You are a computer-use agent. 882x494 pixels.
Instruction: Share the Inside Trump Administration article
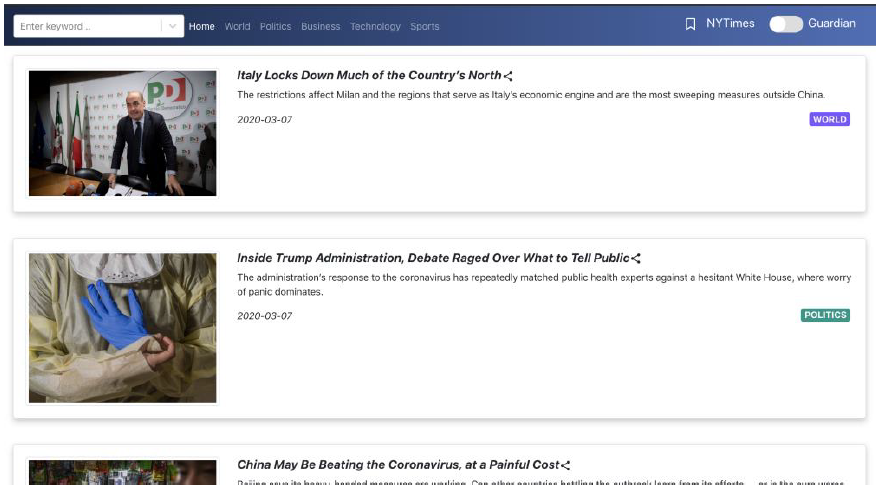(x=636, y=259)
